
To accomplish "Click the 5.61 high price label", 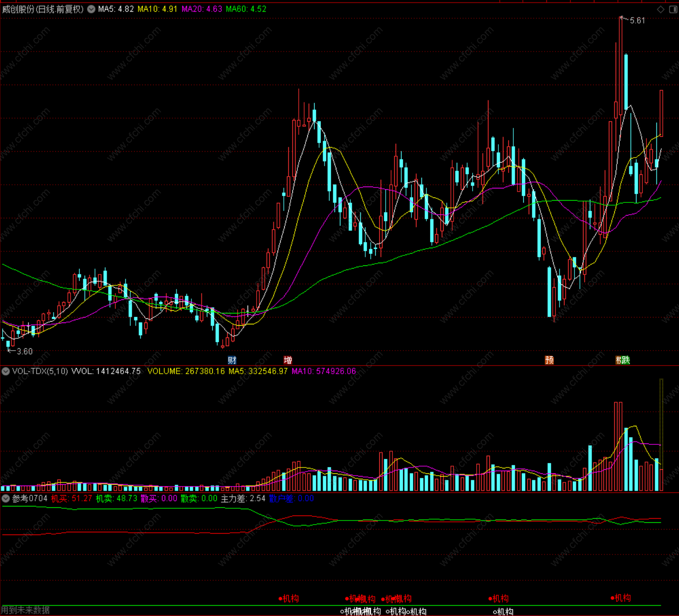I will point(637,20).
